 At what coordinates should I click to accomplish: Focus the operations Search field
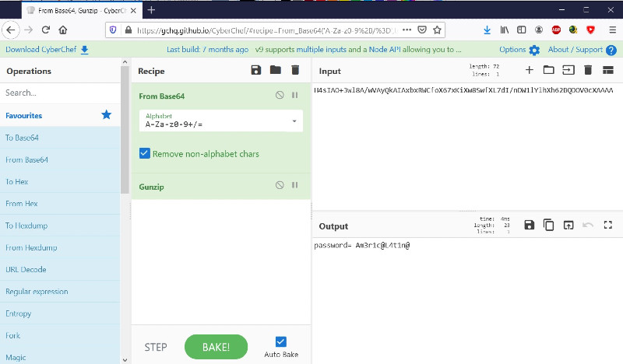(60, 93)
